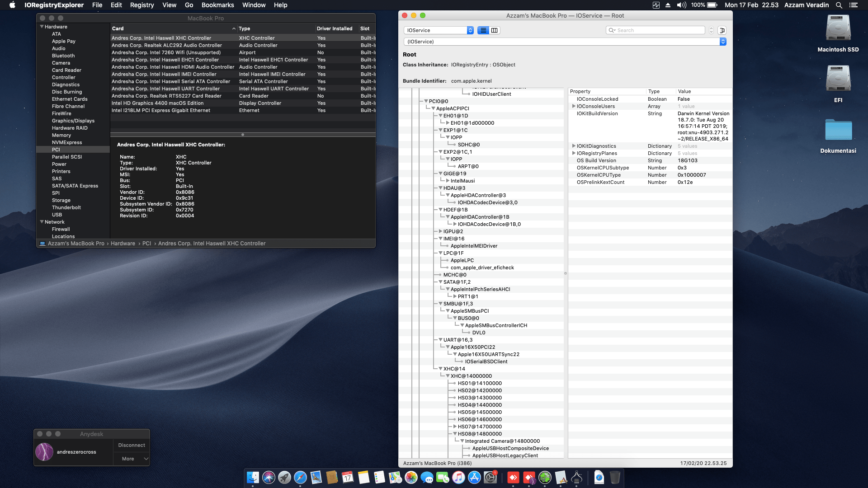This screenshot has height=488, width=868.
Task: Expand the IGPU@2 node
Action: tap(440, 231)
